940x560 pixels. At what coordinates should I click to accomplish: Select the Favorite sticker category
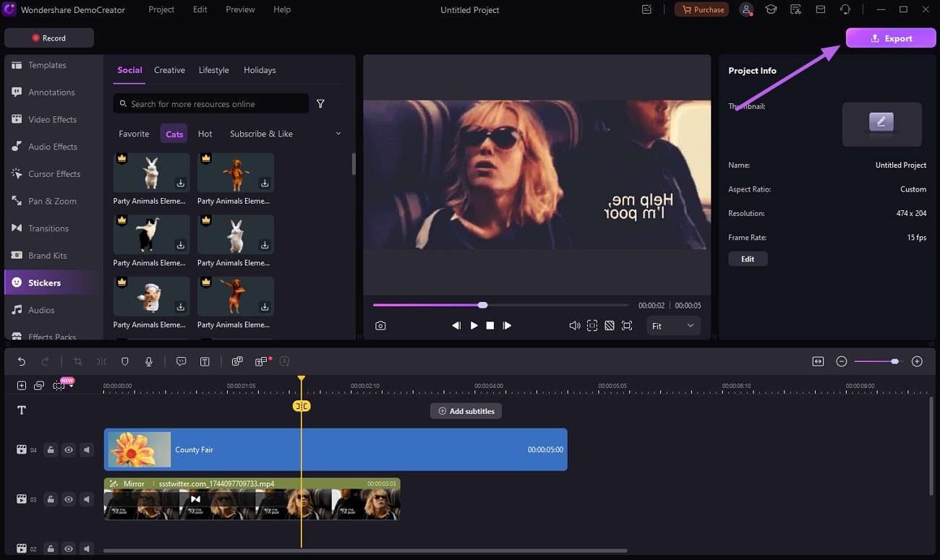pyautogui.click(x=134, y=134)
